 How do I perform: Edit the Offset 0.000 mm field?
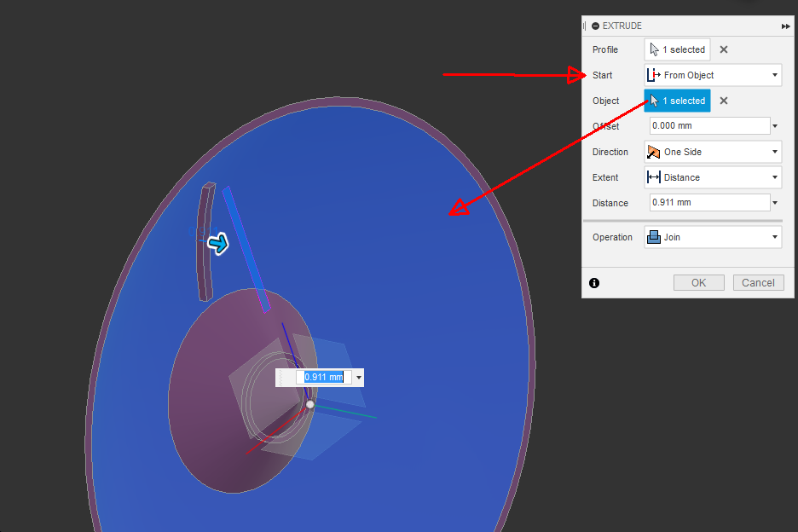(709, 125)
